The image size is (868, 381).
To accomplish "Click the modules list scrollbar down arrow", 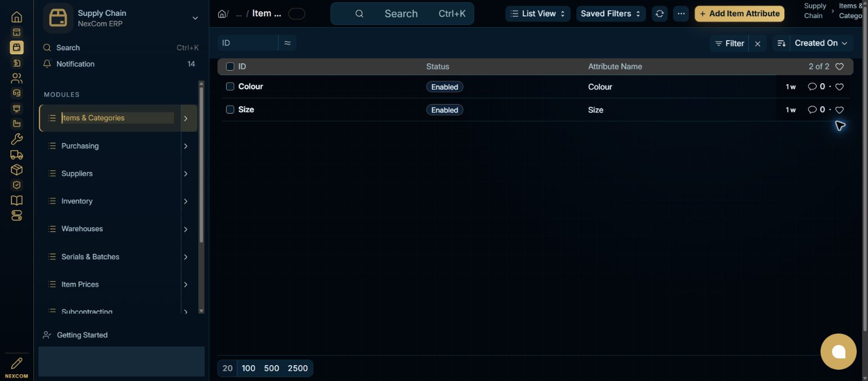I will pos(201,311).
